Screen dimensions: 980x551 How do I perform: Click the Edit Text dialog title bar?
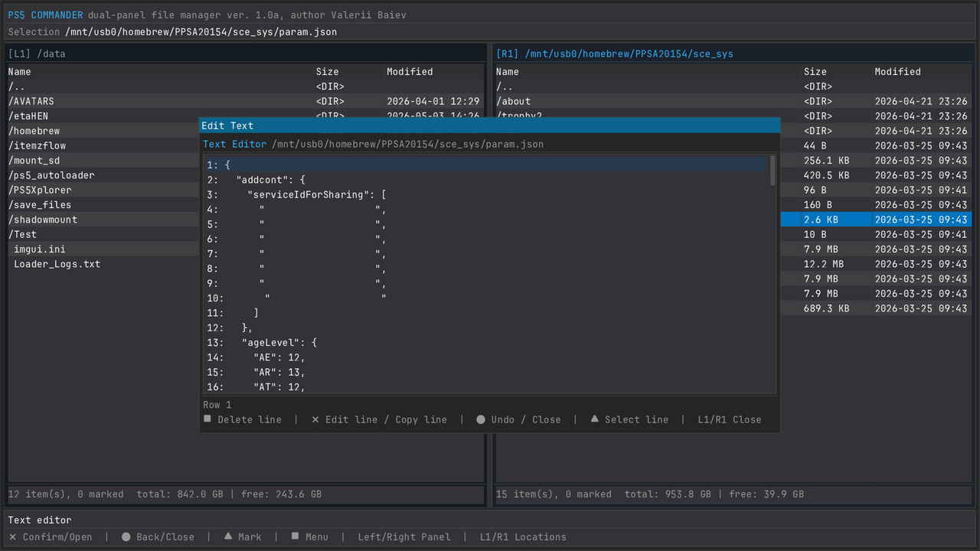[490, 126]
